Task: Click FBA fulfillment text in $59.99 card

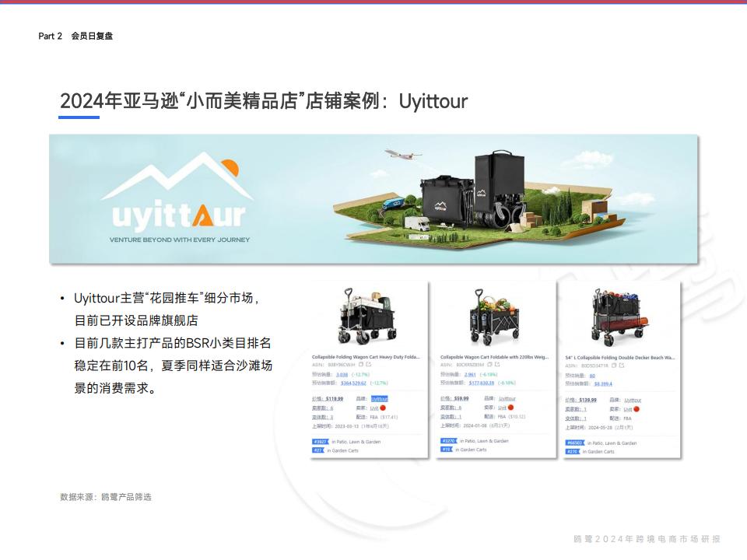Action: 502,417
